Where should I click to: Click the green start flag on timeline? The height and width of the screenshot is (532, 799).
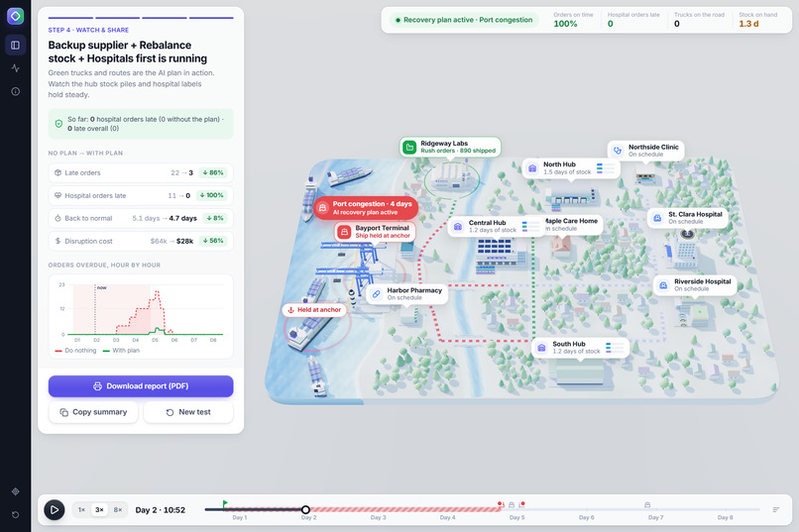coord(225,504)
